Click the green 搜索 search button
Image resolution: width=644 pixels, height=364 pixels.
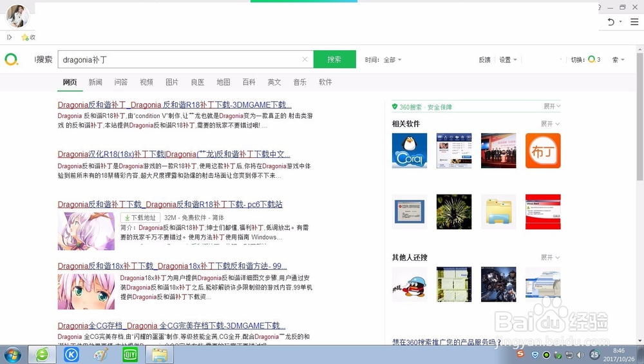(334, 59)
